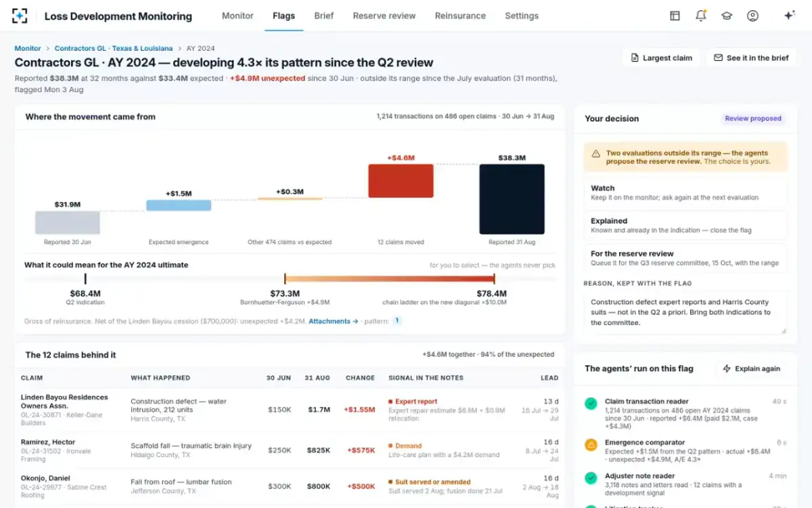The height and width of the screenshot is (508, 812).
Task: Sort by the CLAIM column header
Action: 32,378
